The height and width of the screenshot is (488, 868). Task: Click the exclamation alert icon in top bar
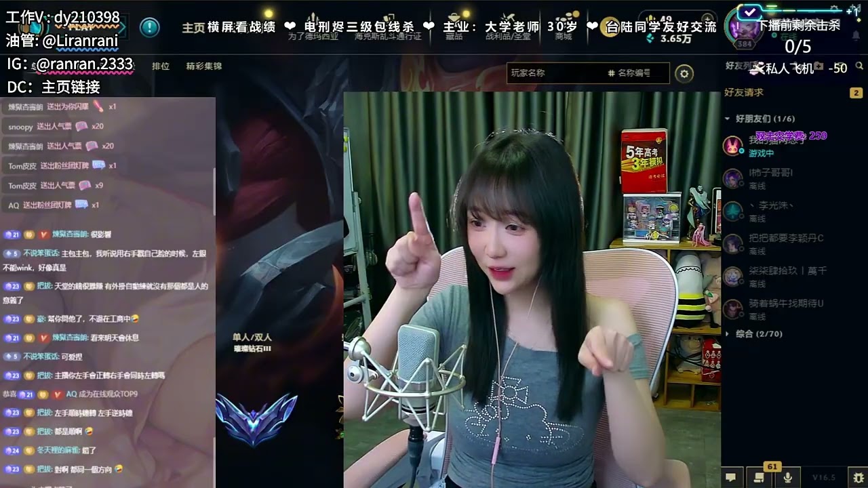point(149,27)
